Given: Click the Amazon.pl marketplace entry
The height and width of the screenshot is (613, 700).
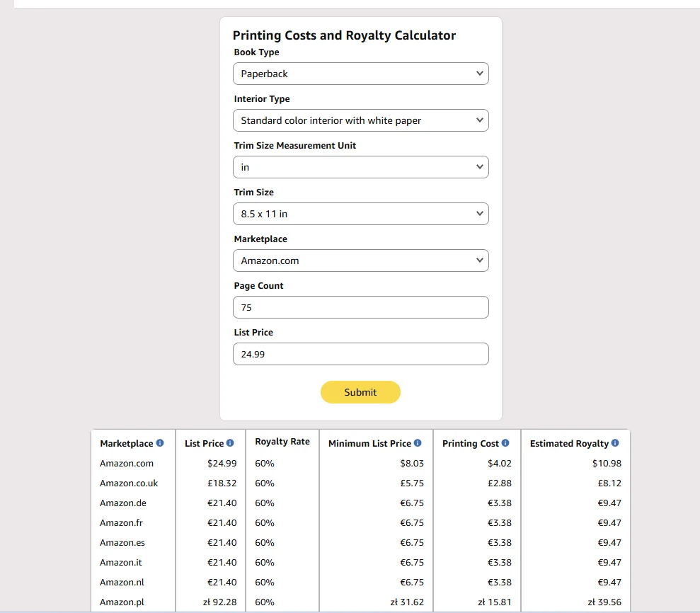Looking at the screenshot, I should pos(122,602).
